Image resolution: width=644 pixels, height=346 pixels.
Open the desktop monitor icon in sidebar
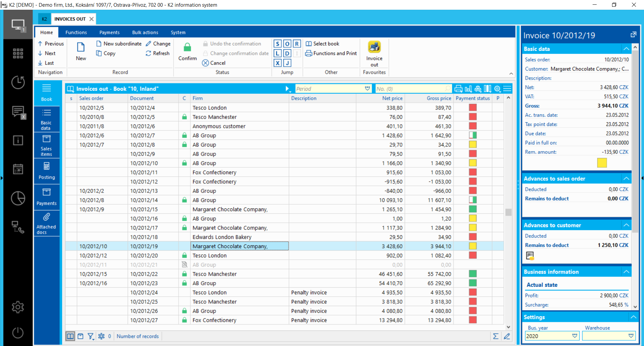point(18,25)
